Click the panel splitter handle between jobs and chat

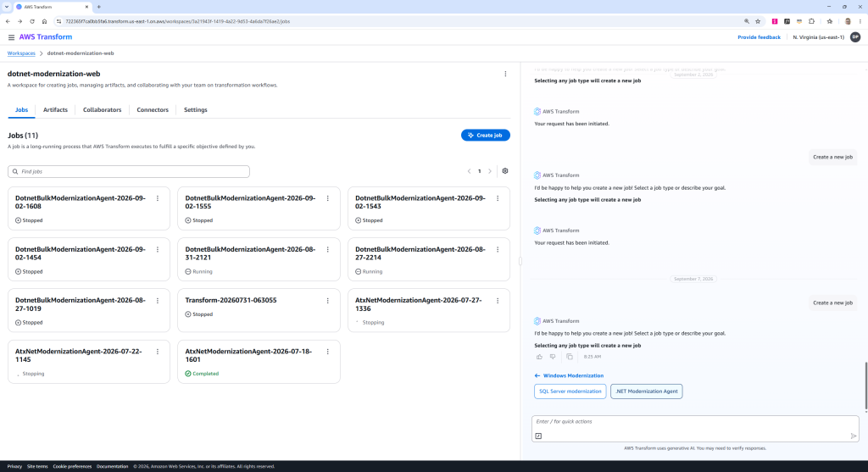coord(520,261)
